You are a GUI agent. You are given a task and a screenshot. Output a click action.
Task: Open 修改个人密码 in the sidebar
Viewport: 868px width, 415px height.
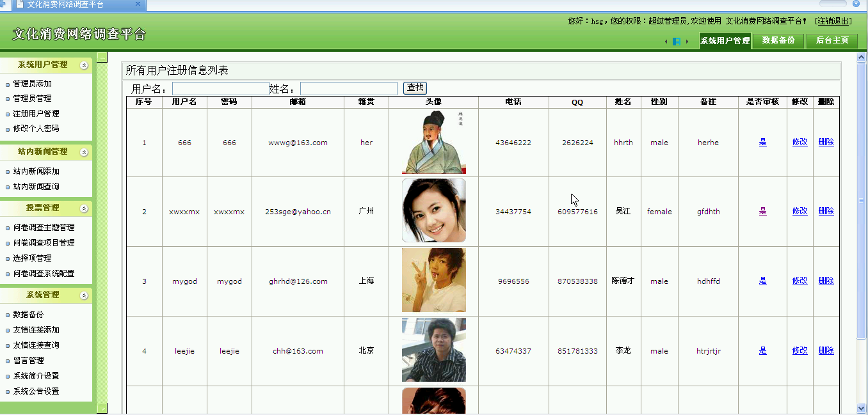[x=36, y=129]
